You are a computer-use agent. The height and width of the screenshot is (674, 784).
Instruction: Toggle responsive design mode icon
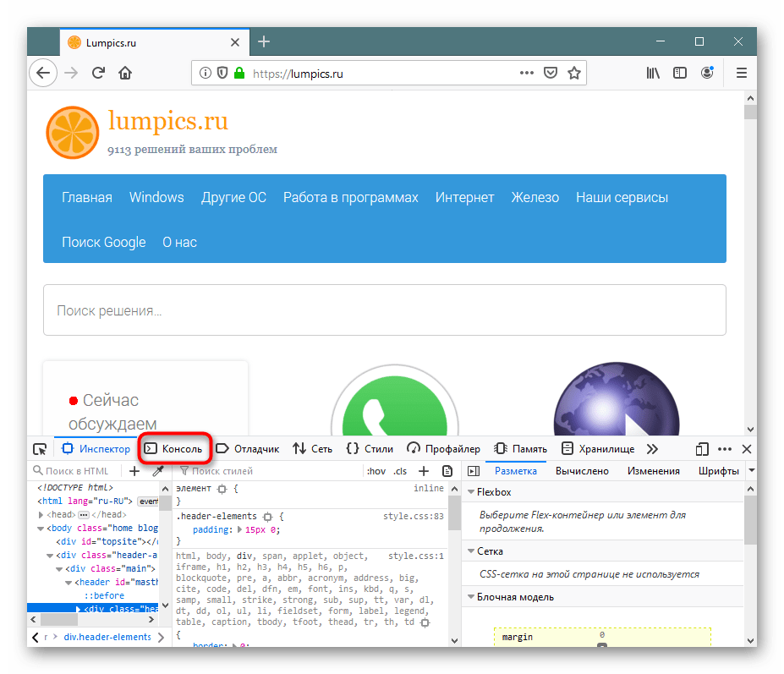pyautogui.click(x=701, y=449)
